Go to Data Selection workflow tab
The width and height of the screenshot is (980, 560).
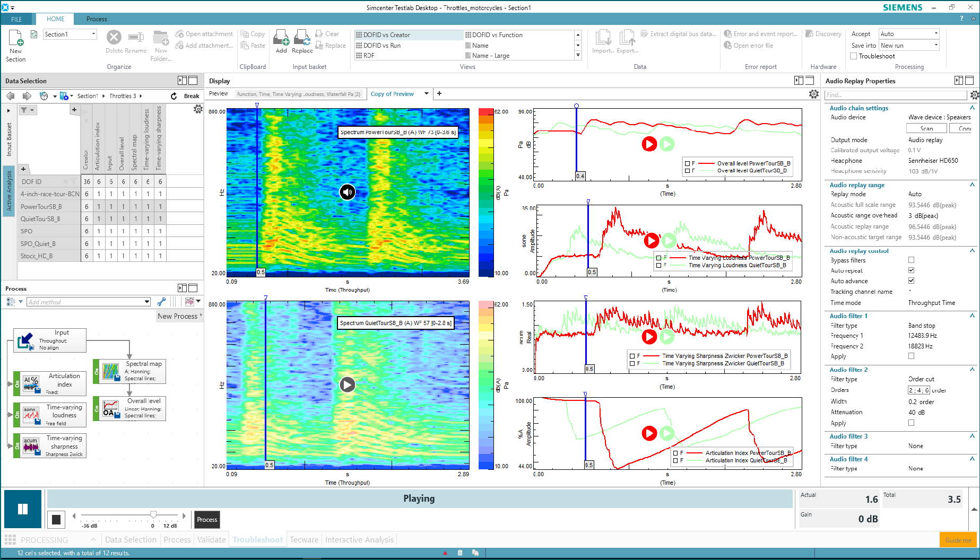(131, 540)
